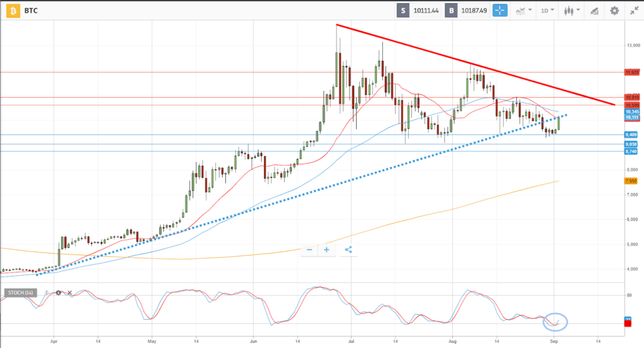The height and width of the screenshot is (348, 644).
Task: Remove the STOCH indicator with X
Action: pyautogui.click(x=70, y=293)
